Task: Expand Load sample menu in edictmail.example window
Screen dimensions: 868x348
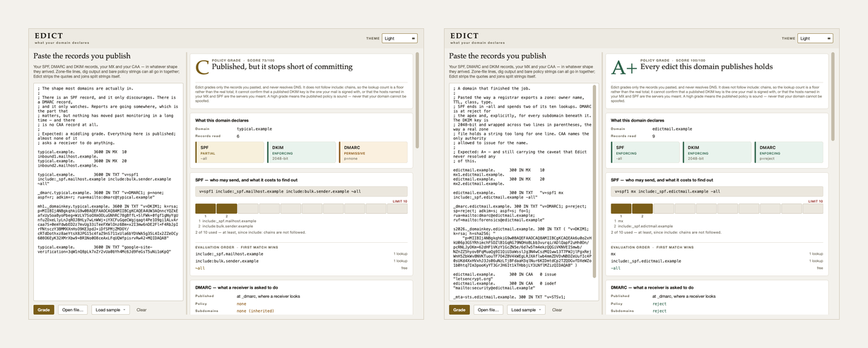Action: click(x=527, y=310)
